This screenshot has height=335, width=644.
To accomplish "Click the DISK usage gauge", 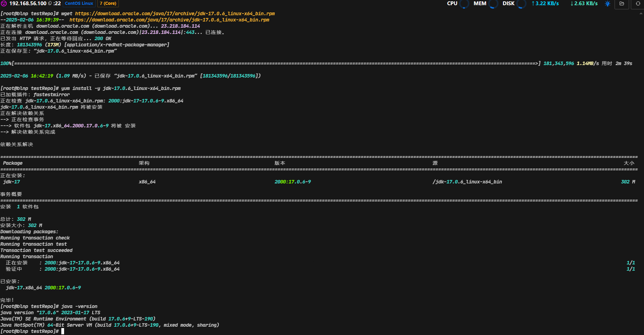I will 521,4.
